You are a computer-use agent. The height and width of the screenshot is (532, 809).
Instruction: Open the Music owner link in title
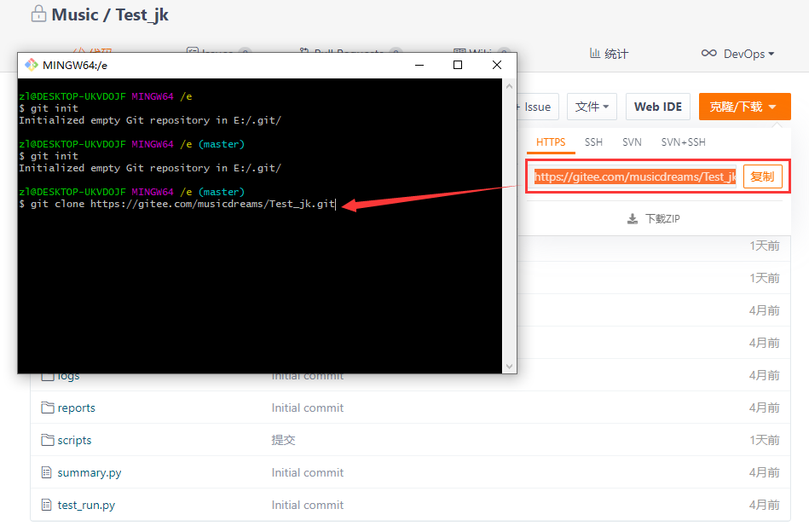(x=75, y=14)
